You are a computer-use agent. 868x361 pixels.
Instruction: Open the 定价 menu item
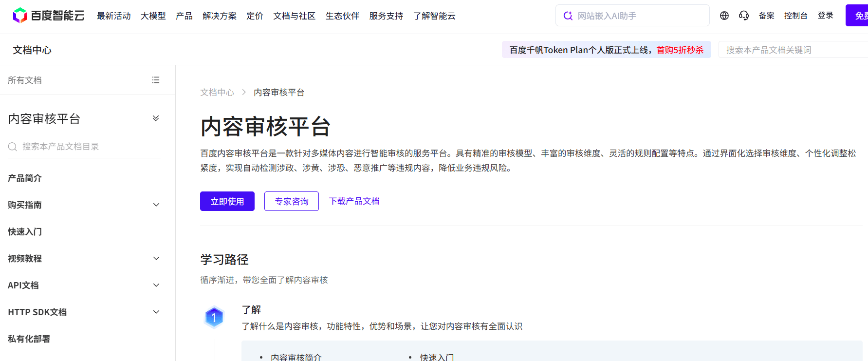coord(255,16)
